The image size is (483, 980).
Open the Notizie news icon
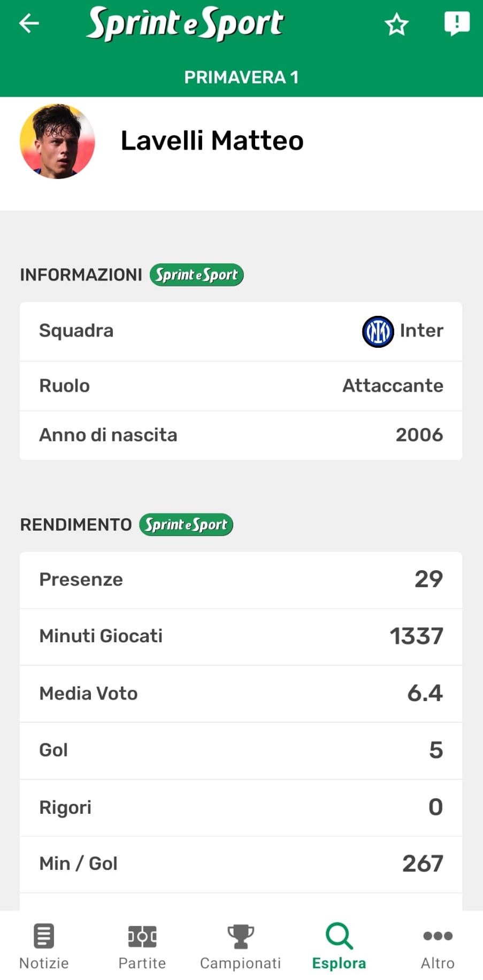[x=44, y=936]
